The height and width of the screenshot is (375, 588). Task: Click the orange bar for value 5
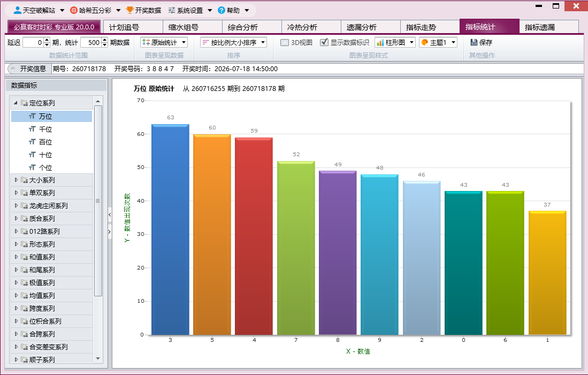click(x=212, y=234)
